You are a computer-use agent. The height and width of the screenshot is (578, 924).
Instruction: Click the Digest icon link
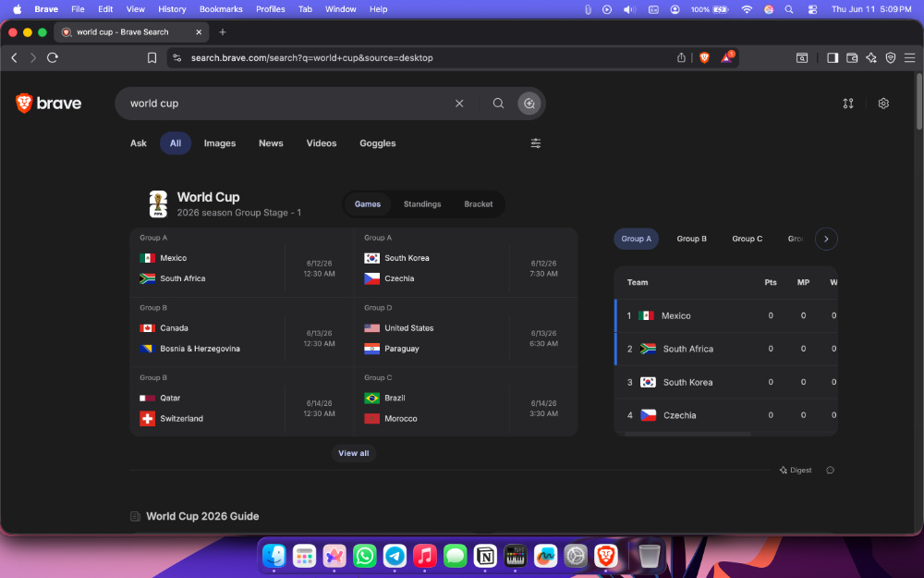pos(796,470)
